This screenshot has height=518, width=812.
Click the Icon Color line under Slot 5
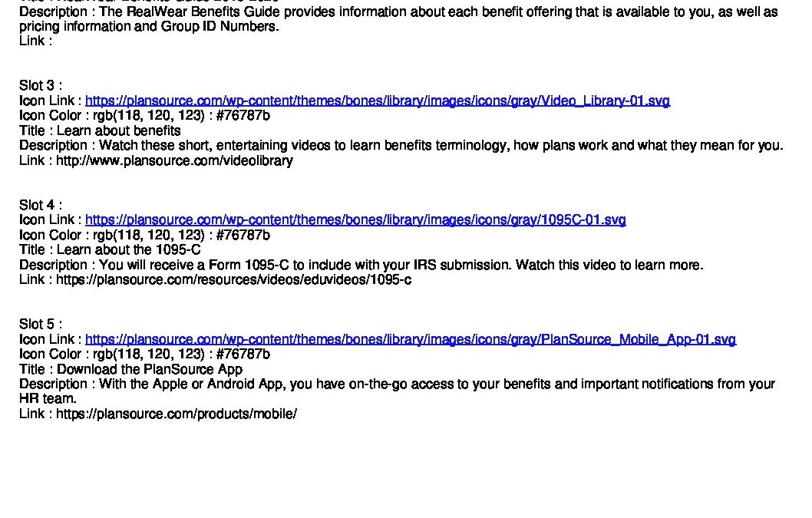click(144, 355)
